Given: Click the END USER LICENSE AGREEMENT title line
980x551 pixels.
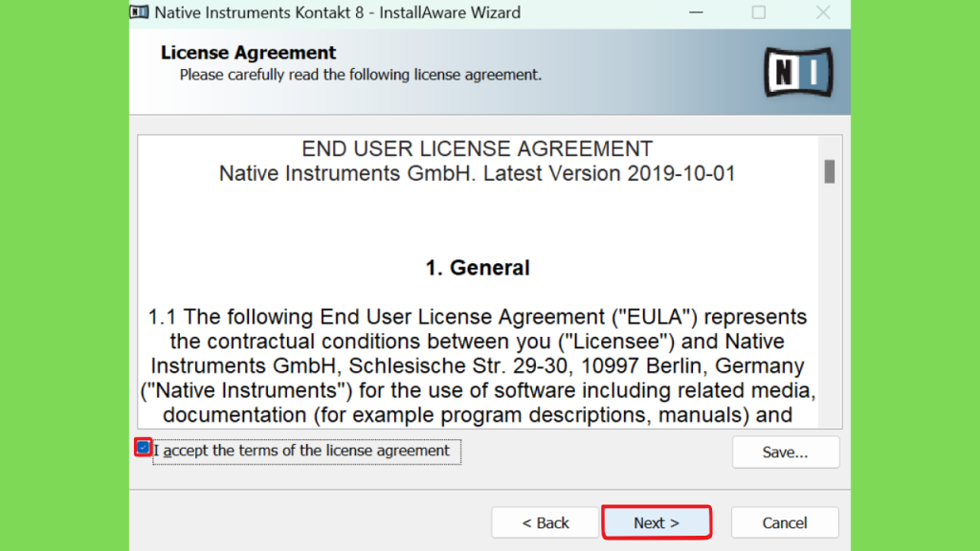Looking at the screenshot, I should pyautogui.click(x=477, y=149).
